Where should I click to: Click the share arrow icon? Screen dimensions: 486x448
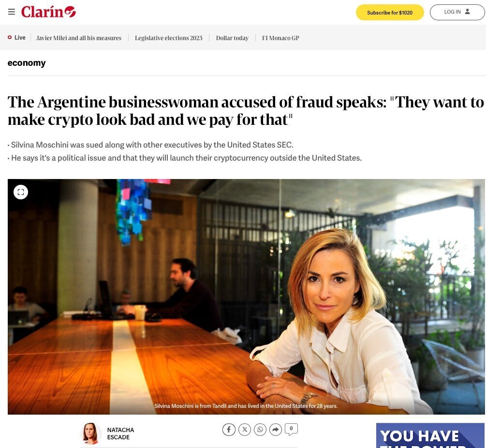tap(276, 430)
